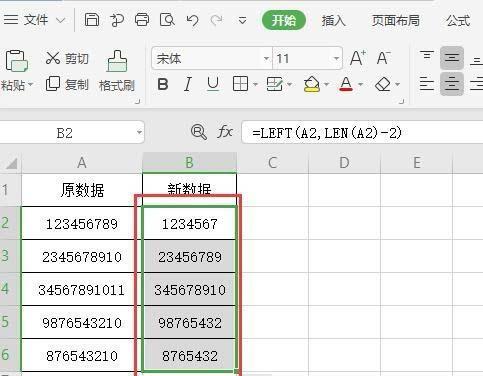The width and height of the screenshot is (483, 376).
Task: Expand the borders dropdown arrow
Action: click(256, 84)
